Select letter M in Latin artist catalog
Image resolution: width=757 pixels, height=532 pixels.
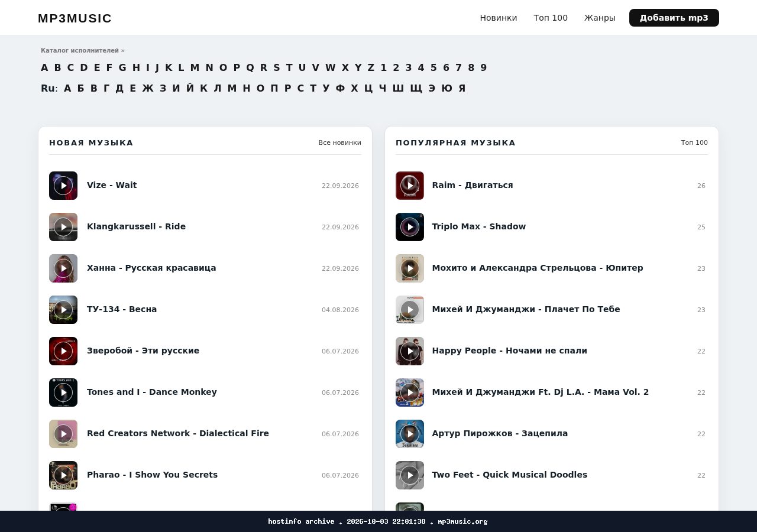coord(195,67)
